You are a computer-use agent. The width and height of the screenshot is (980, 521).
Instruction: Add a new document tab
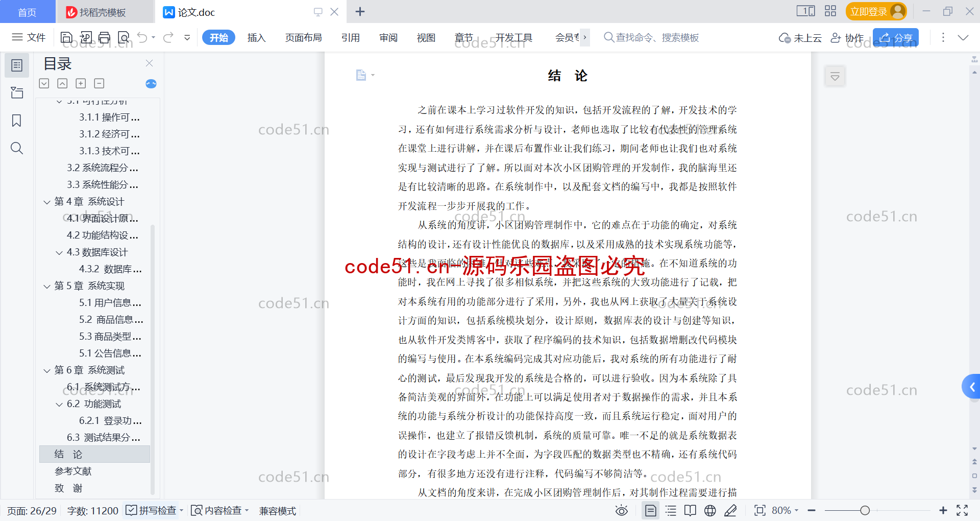point(360,12)
